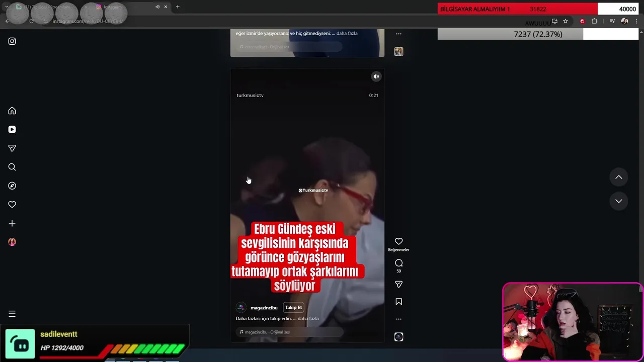Click the 7237 (72.37%) progress bar
Screen dimensions: 644x362
(538, 34)
